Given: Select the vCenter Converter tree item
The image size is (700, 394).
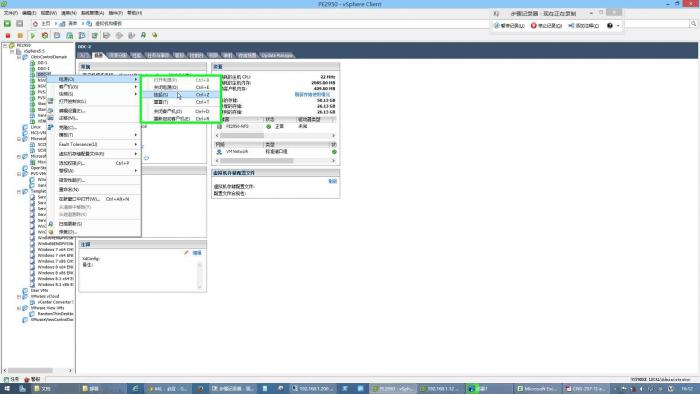Looking at the screenshot, I should 55,302.
